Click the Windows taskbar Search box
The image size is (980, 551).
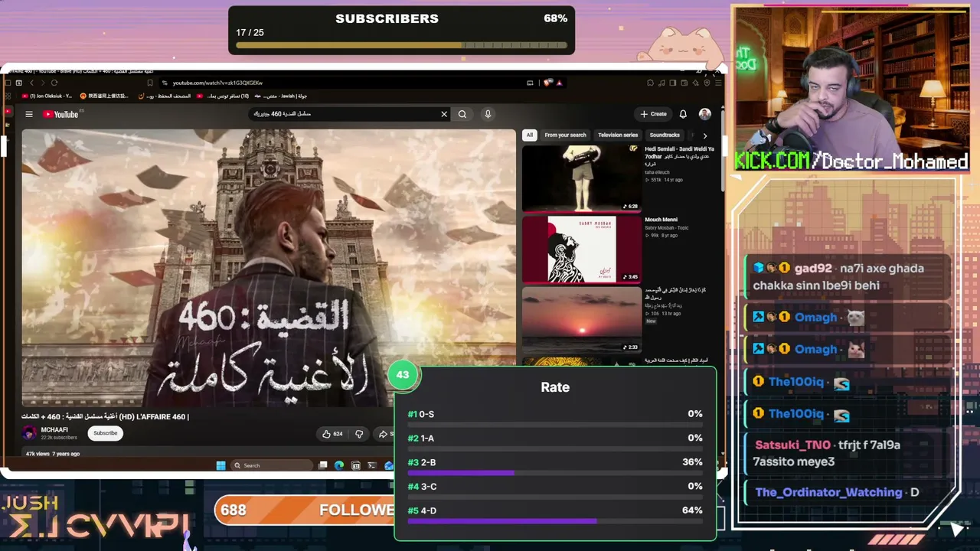tap(271, 465)
